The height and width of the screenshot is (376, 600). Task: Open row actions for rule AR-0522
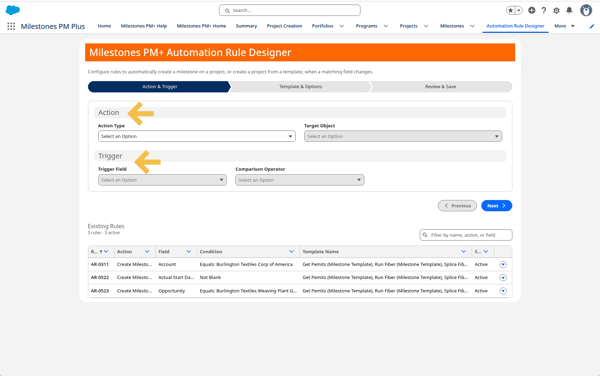(503, 278)
